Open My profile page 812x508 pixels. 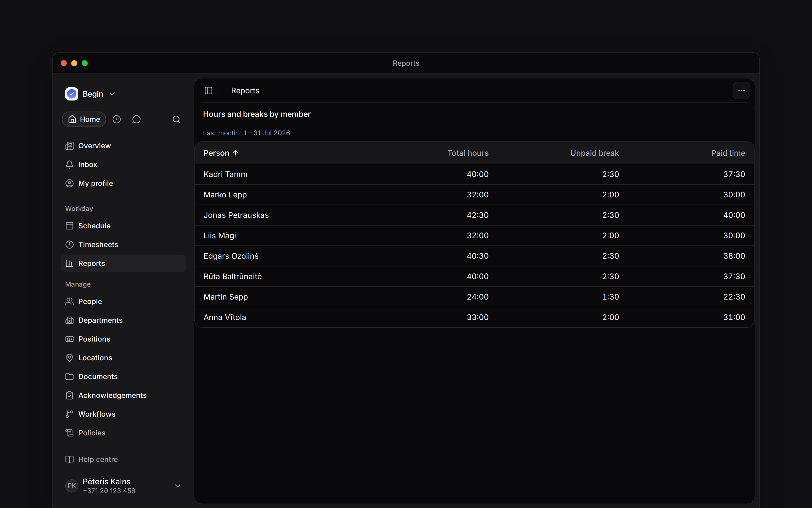[124, 183]
